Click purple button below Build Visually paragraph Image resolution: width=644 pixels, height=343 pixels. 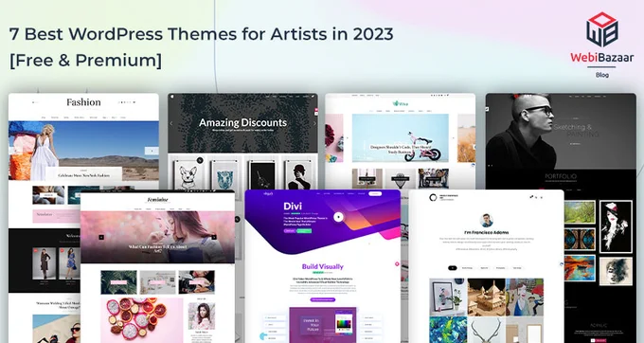click(323, 299)
